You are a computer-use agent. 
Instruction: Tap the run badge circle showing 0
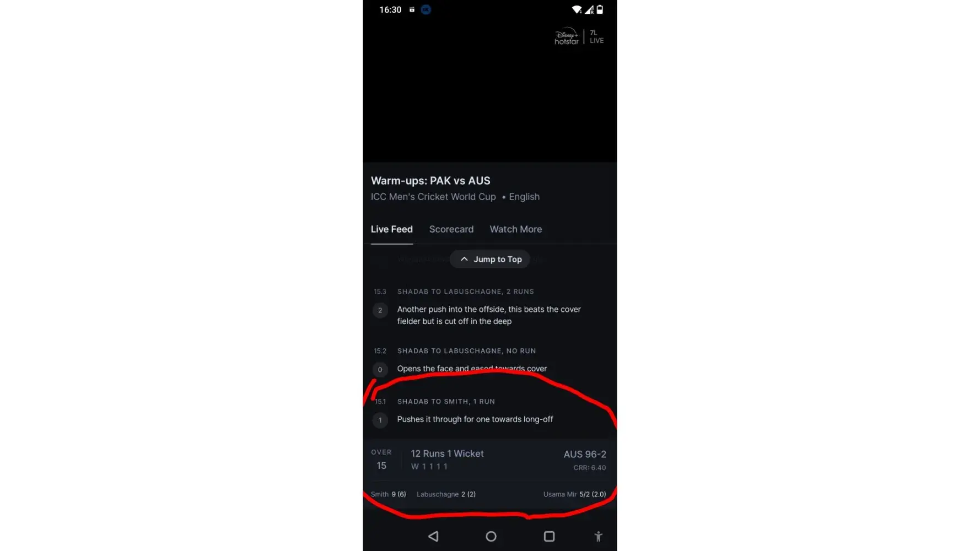[x=380, y=370]
